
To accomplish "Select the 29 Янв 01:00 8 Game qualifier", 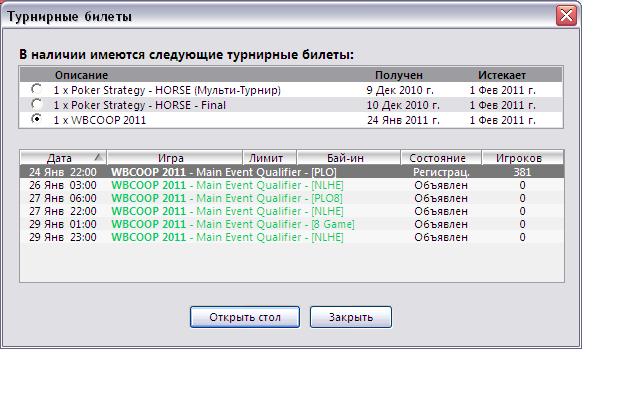I will (292, 224).
